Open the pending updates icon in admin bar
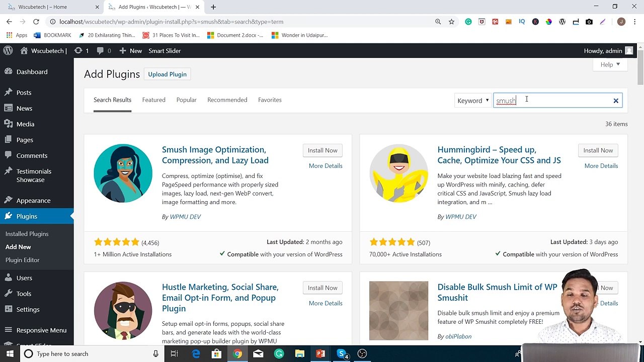 [x=82, y=51]
